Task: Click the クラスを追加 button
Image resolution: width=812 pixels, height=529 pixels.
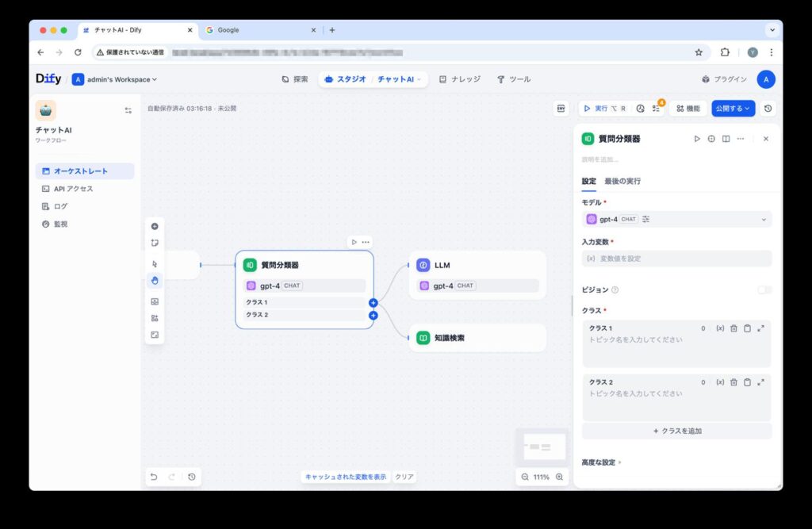Action: tap(676, 431)
